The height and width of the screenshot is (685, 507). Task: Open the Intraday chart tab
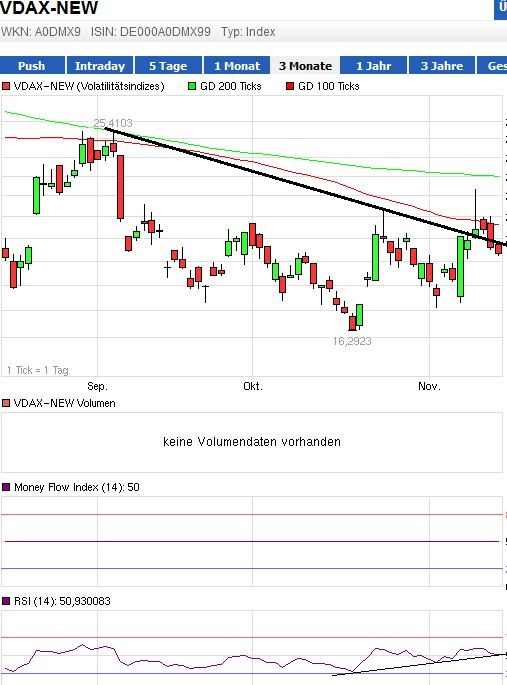point(100,66)
